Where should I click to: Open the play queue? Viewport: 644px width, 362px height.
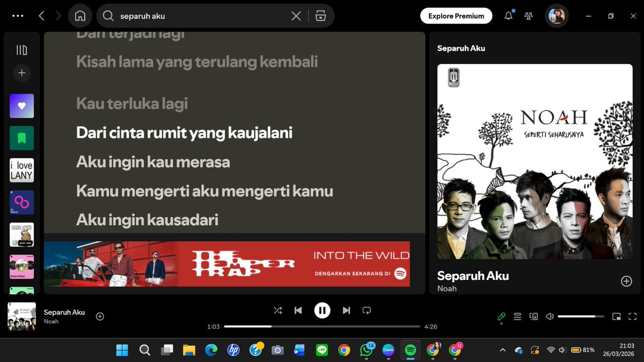coord(517,316)
